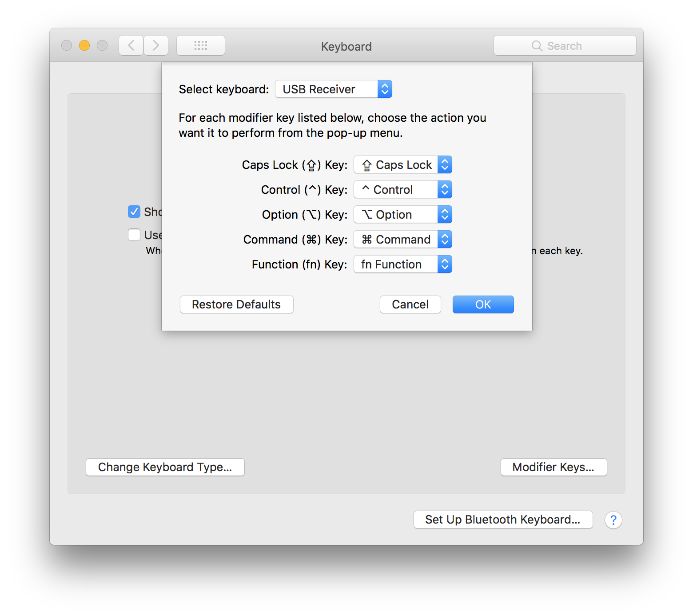Click the Restore Defaults button
Screen dimensions: 693x616
tap(236, 304)
